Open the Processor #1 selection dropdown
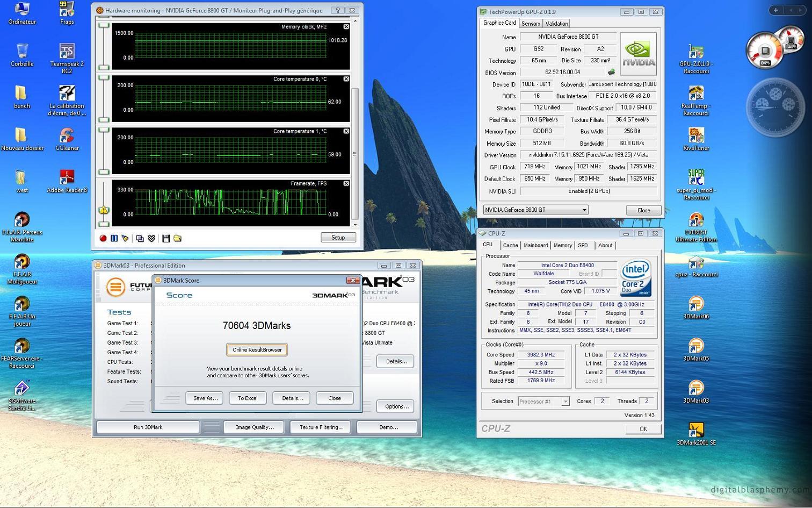 click(543, 402)
